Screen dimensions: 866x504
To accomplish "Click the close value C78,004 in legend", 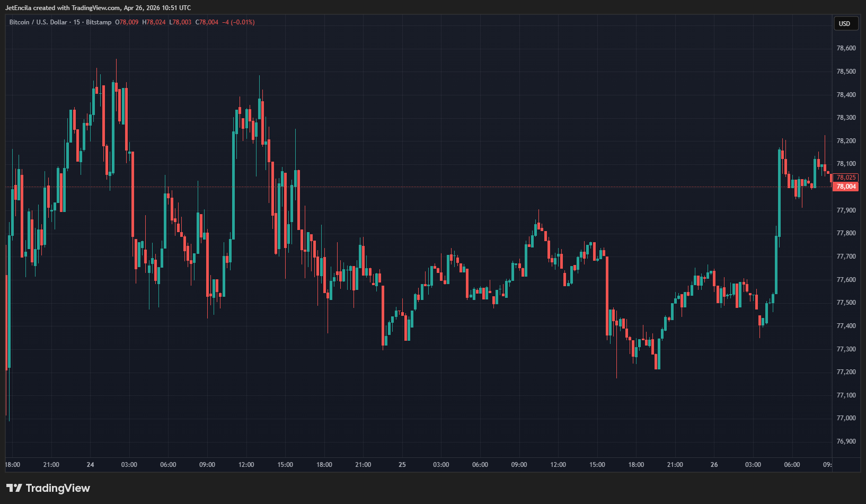I will (x=207, y=22).
